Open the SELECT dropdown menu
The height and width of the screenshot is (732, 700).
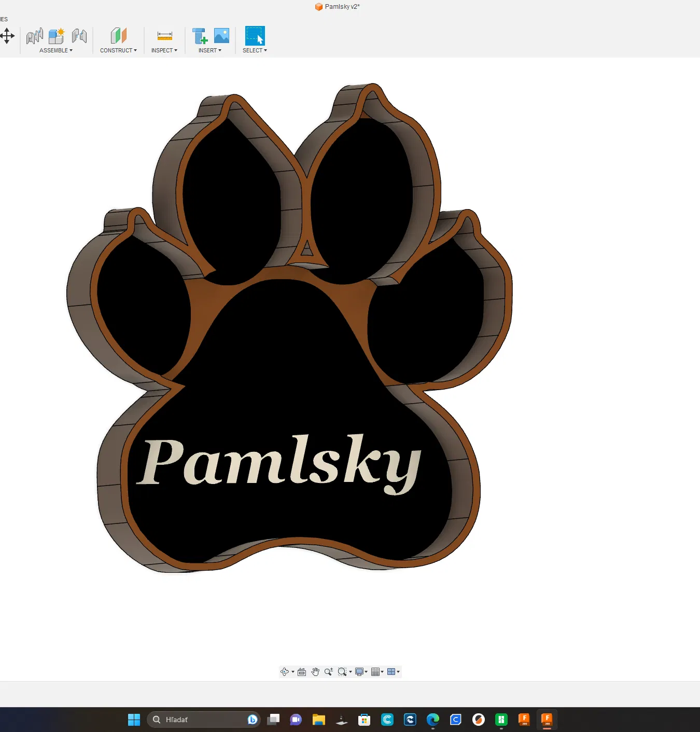click(255, 50)
